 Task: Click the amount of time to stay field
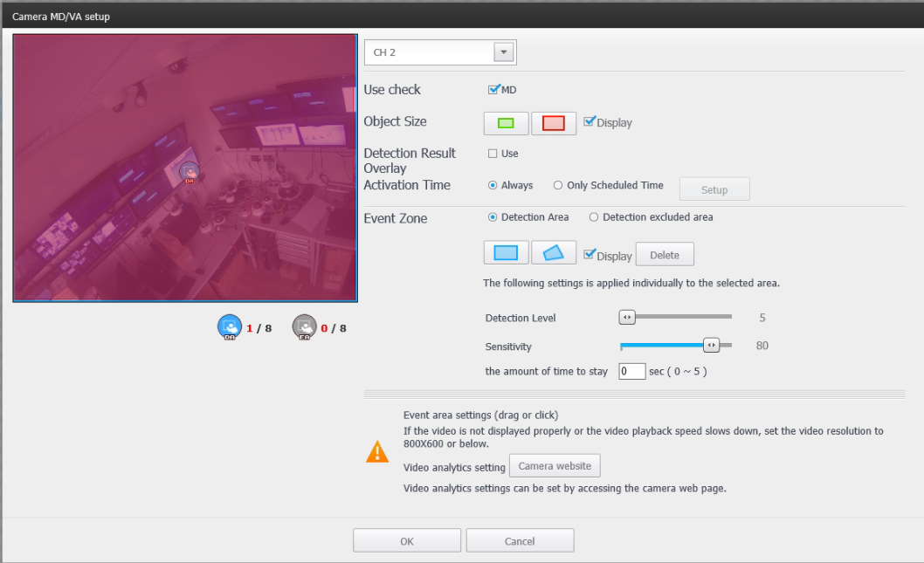point(631,371)
